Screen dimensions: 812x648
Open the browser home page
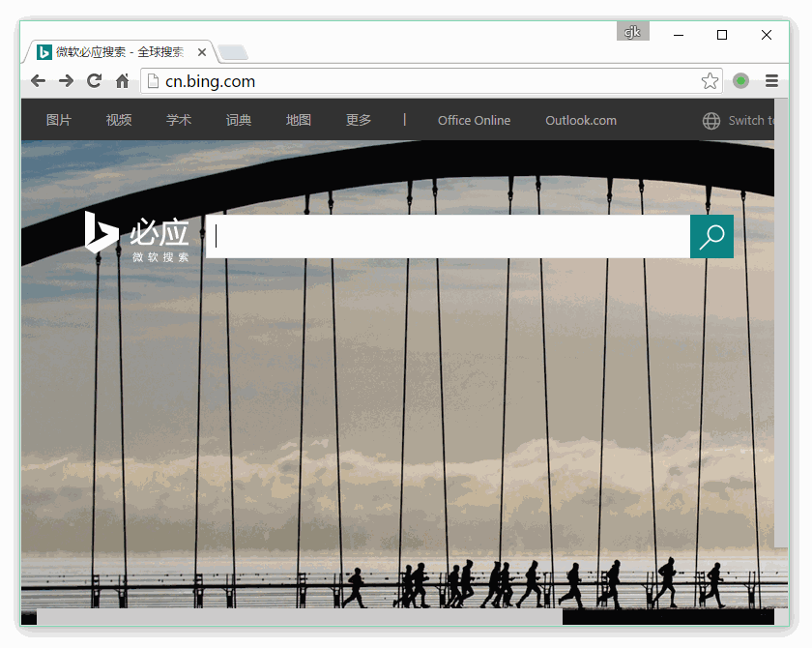point(122,81)
